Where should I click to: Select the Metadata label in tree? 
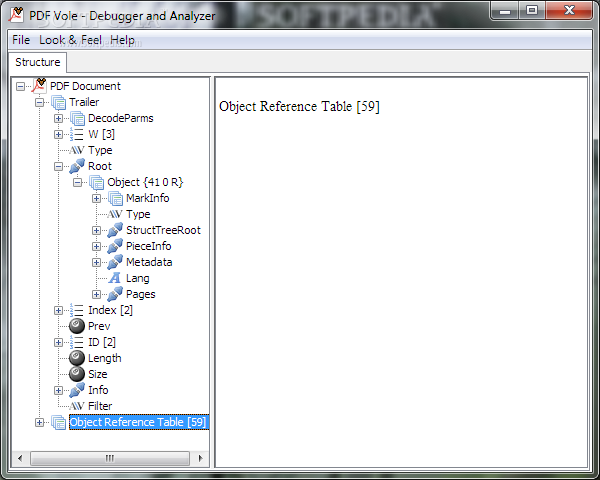pos(149,262)
